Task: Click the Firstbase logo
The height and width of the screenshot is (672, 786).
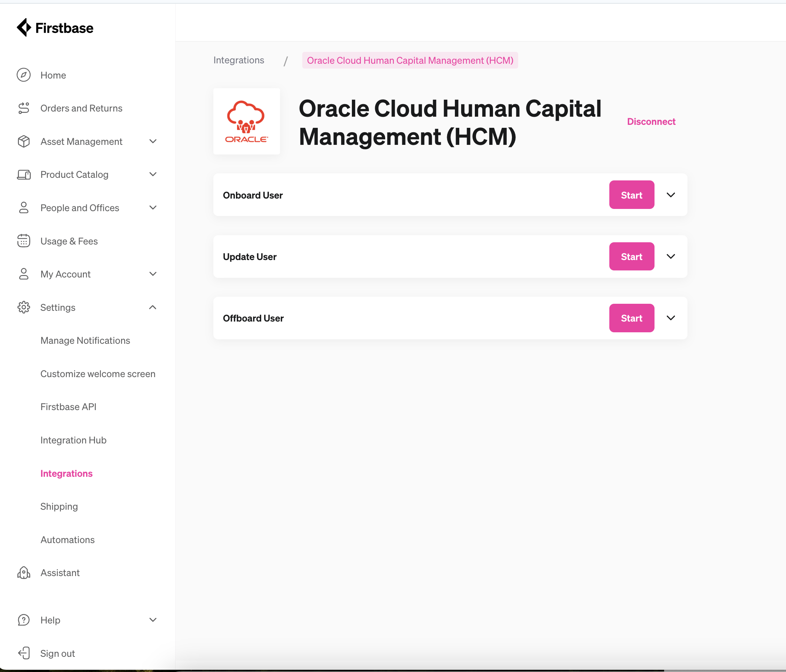Action: [55, 28]
